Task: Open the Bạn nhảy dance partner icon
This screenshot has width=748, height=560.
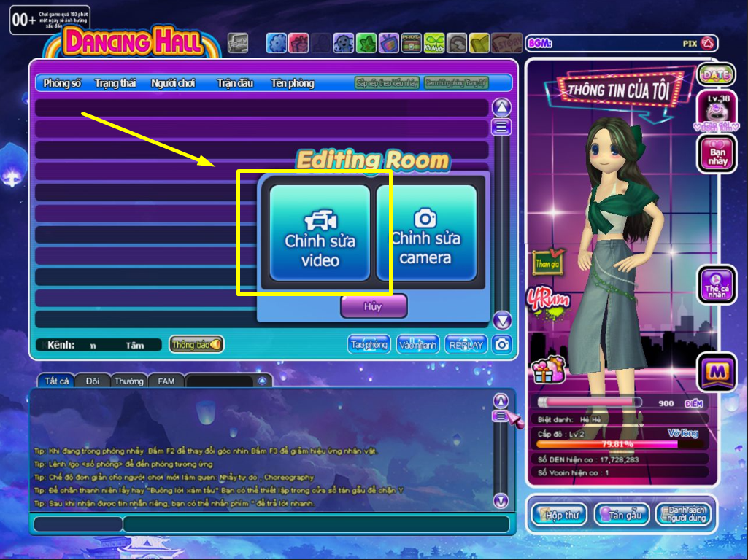Action: [x=717, y=154]
